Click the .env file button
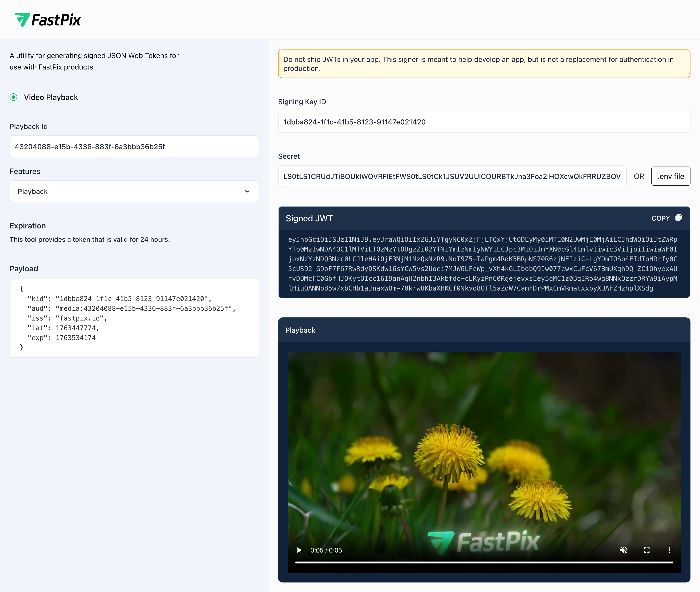The height and width of the screenshot is (592, 700). click(x=670, y=176)
